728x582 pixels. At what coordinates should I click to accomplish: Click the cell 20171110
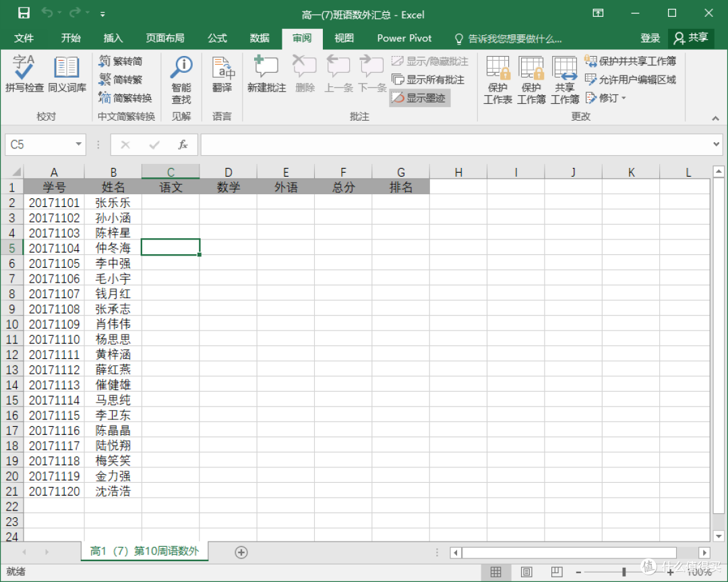(54, 339)
